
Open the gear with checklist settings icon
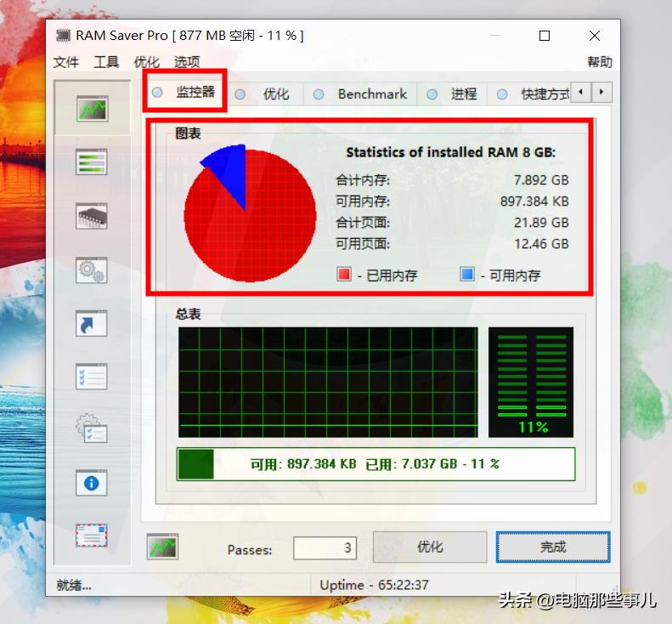pos(91,428)
